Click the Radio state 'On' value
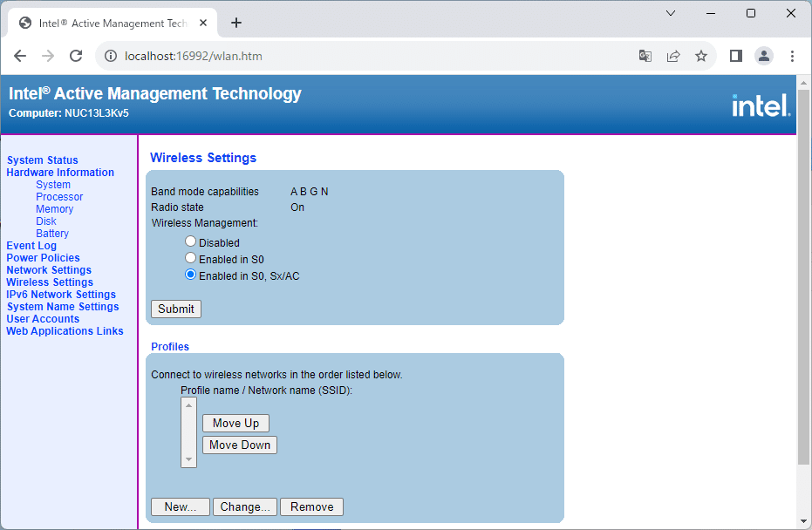 [x=297, y=207]
